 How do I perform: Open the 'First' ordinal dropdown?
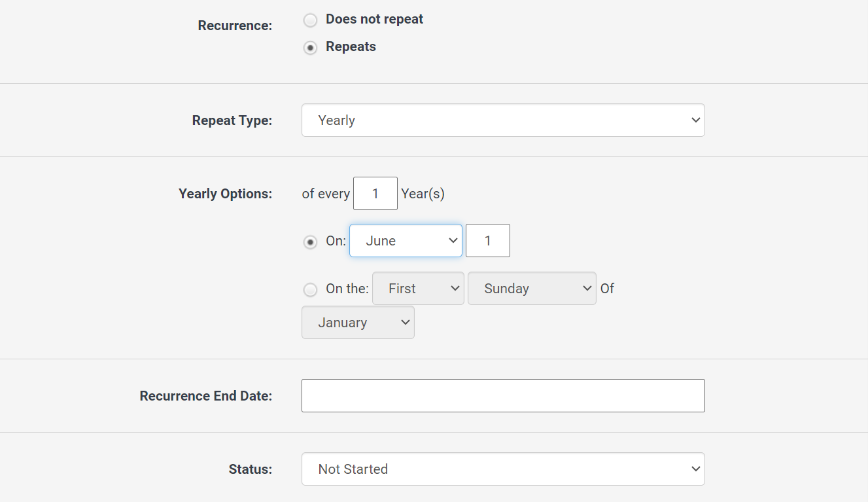418,289
